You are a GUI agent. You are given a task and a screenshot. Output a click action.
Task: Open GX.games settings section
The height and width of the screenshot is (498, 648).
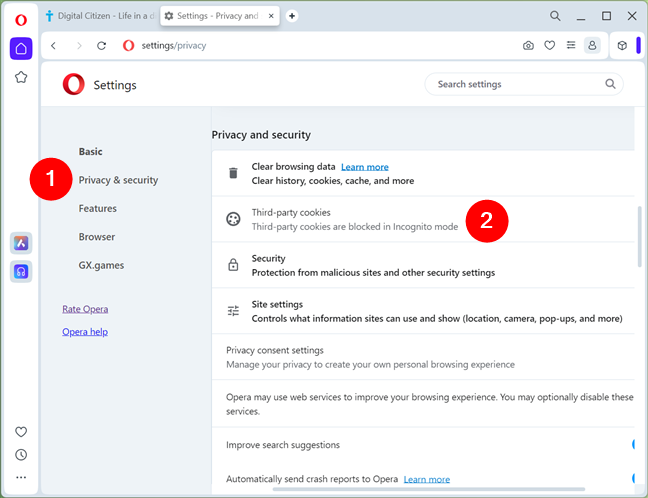[101, 265]
